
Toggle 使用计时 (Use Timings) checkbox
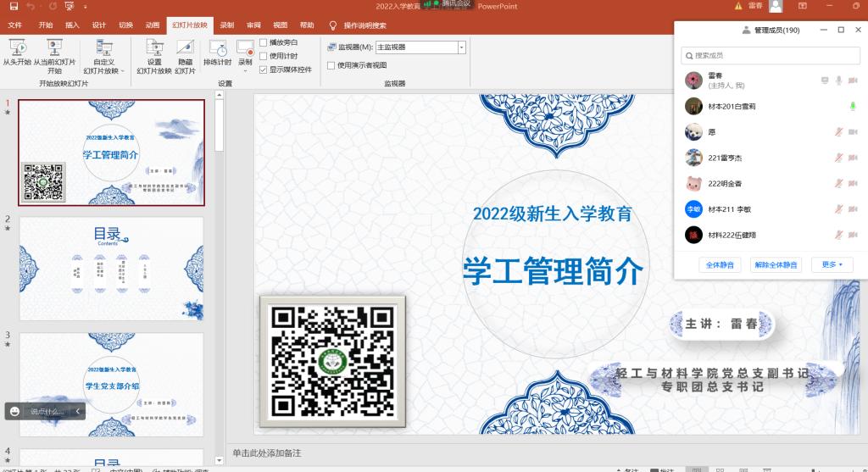(x=264, y=56)
